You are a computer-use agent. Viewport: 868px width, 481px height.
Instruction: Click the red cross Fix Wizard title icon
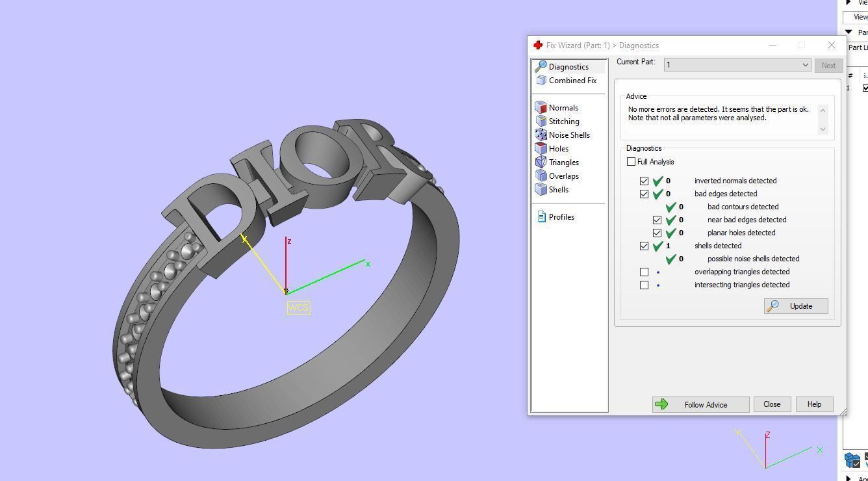click(x=538, y=45)
